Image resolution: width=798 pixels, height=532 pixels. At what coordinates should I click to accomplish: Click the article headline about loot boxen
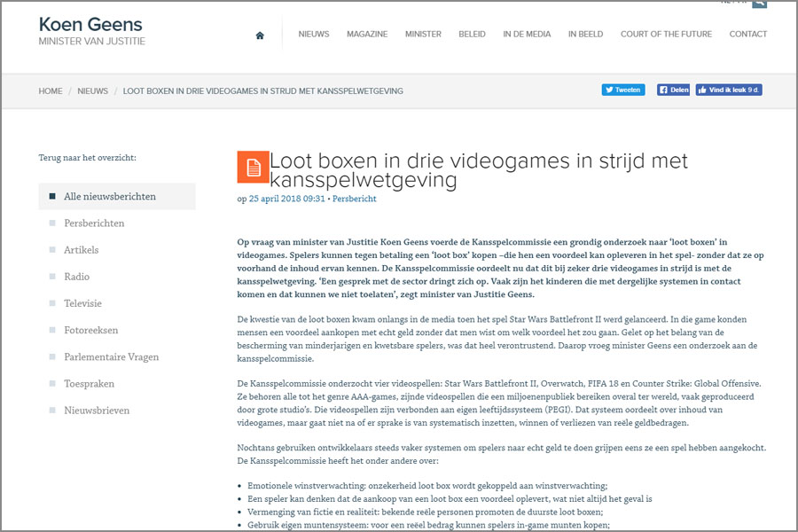(x=478, y=170)
